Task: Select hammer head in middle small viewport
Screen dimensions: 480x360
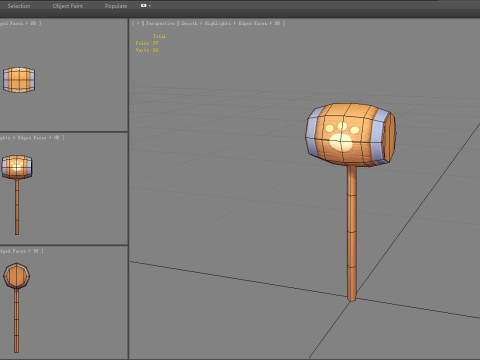Action: point(17,167)
